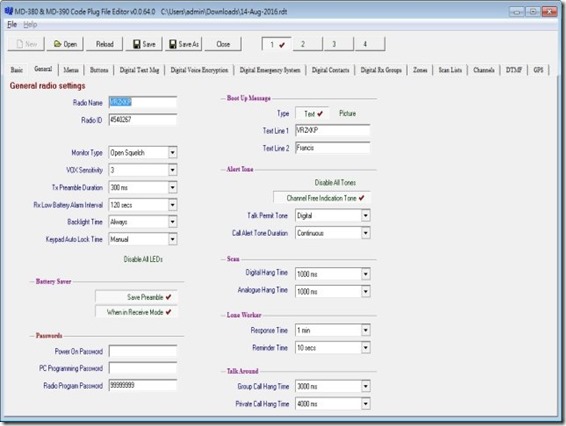
Task: Minimize the code plug editor window
Action: click(x=517, y=12)
